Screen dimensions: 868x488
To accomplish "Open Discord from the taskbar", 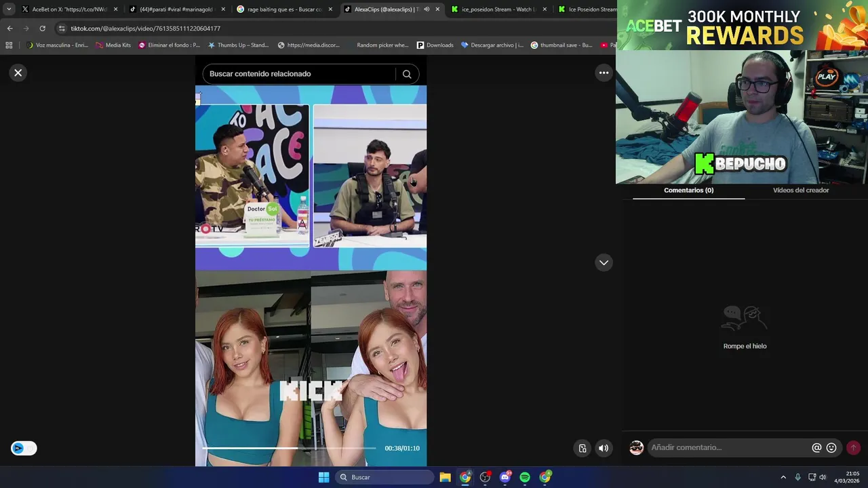I will (505, 477).
